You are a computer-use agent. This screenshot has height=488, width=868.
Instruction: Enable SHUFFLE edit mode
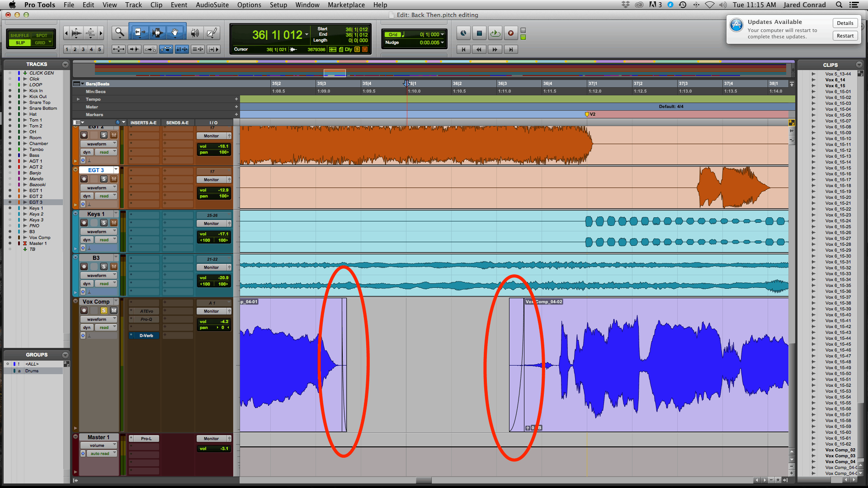click(19, 35)
